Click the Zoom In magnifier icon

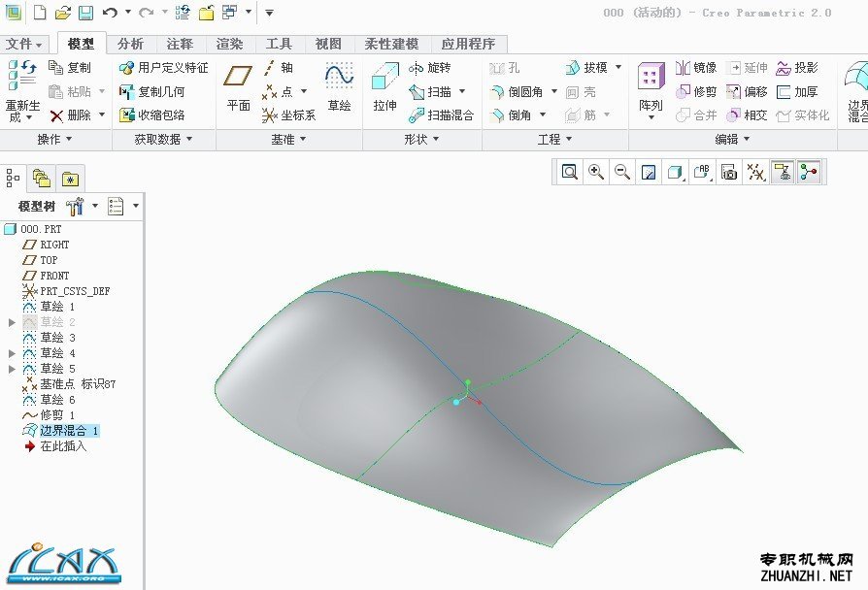[595, 172]
